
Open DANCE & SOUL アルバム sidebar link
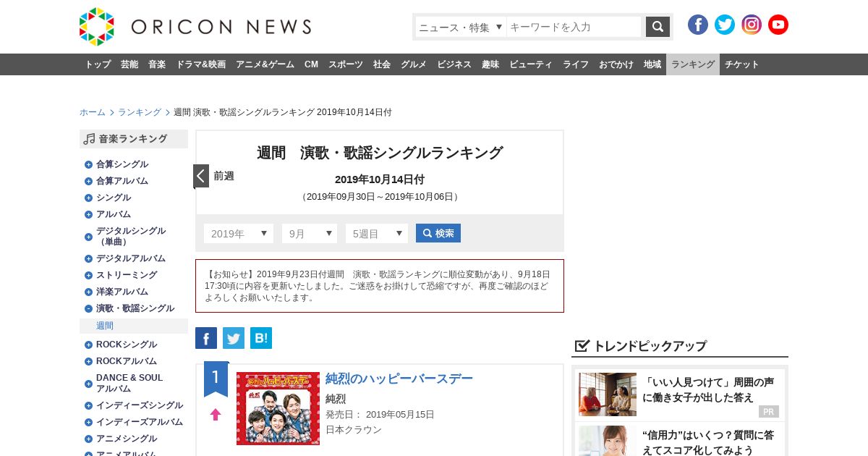129,383
